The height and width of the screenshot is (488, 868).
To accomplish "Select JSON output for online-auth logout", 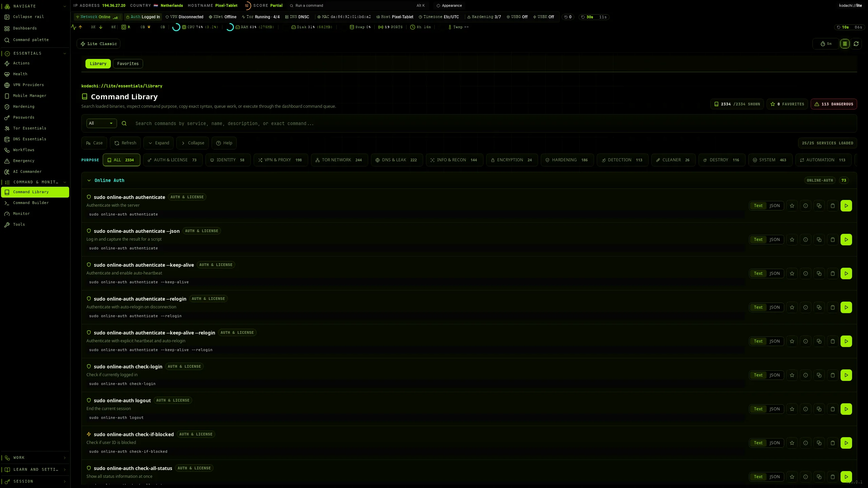I will 774,409.
